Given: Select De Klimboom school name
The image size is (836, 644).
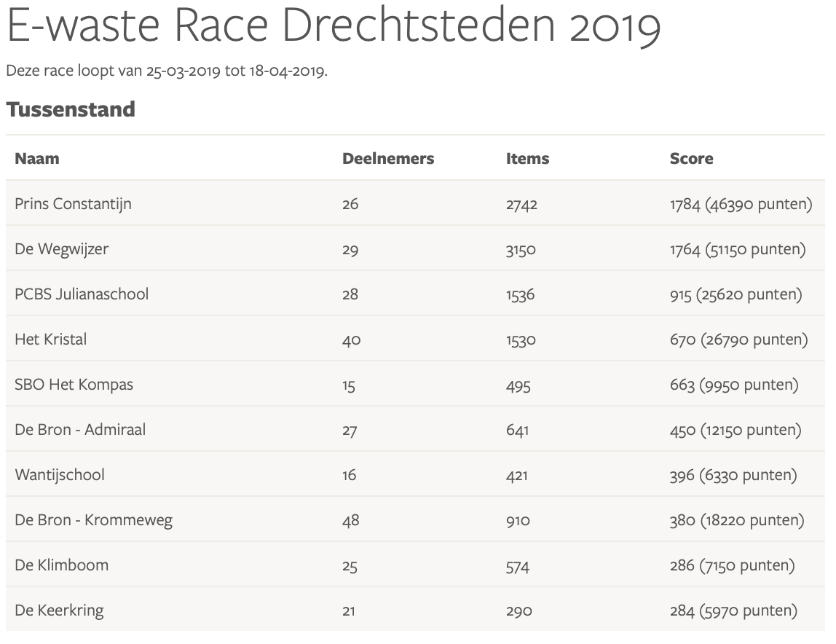Looking at the screenshot, I should click(61, 565).
